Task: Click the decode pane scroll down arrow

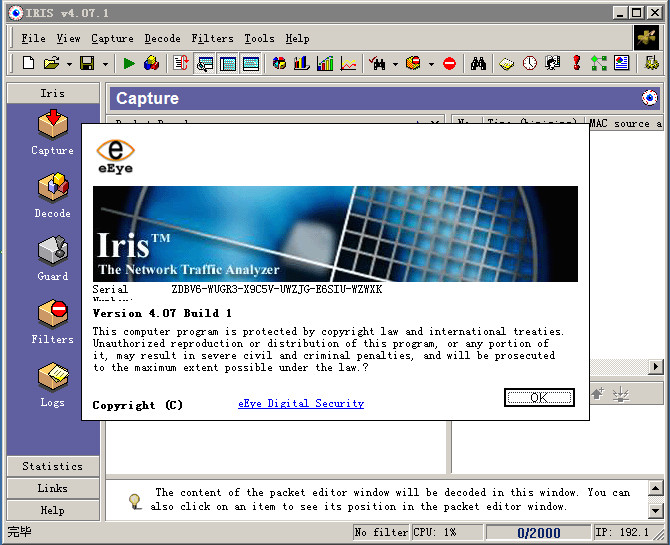Action: coord(656,510)
